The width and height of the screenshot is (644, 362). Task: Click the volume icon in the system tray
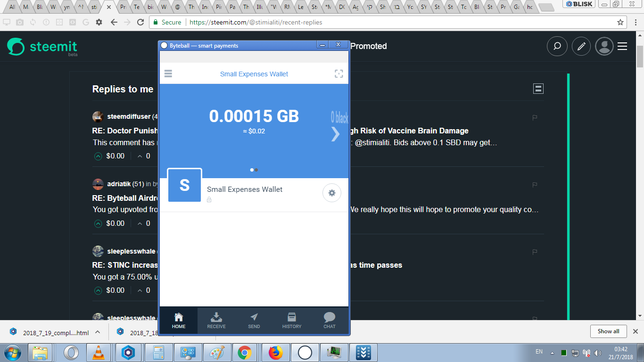tap(598, 353)
